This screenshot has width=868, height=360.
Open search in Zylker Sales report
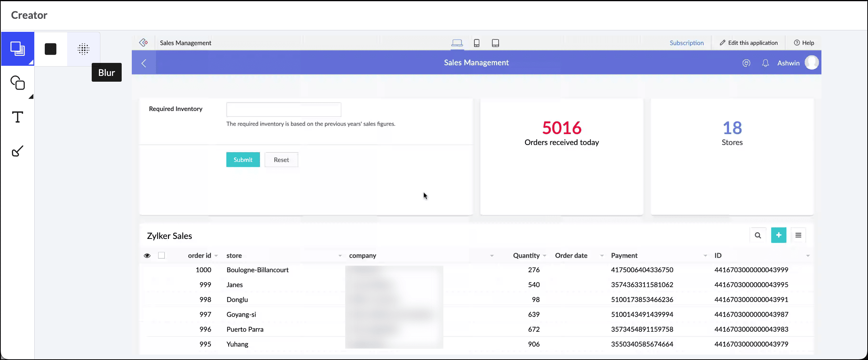click(x=758, y=235)
